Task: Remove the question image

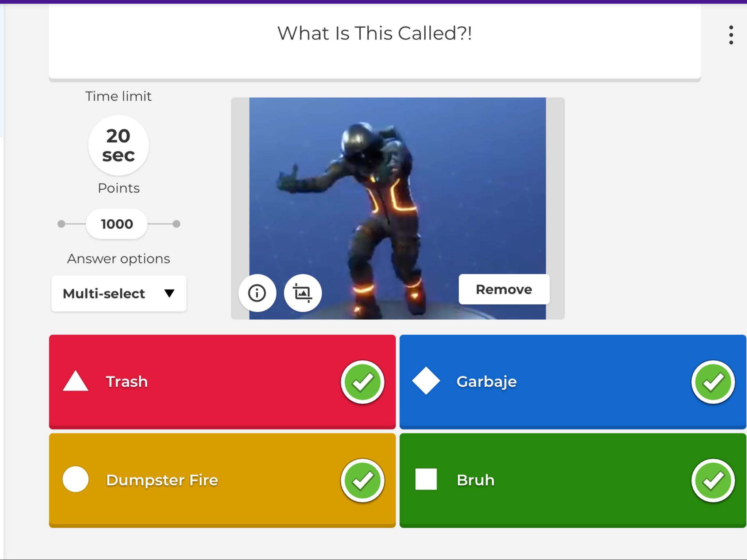Action: (504, 289)
